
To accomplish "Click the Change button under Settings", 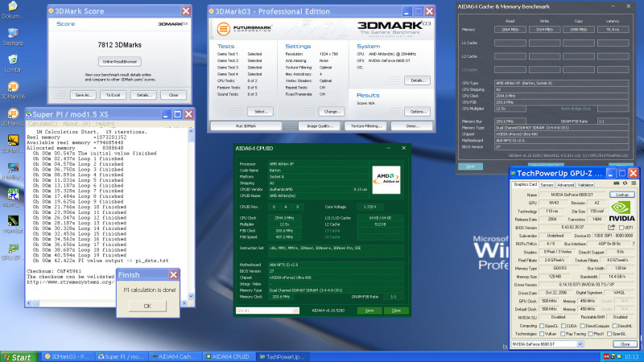I will (332, 112).
